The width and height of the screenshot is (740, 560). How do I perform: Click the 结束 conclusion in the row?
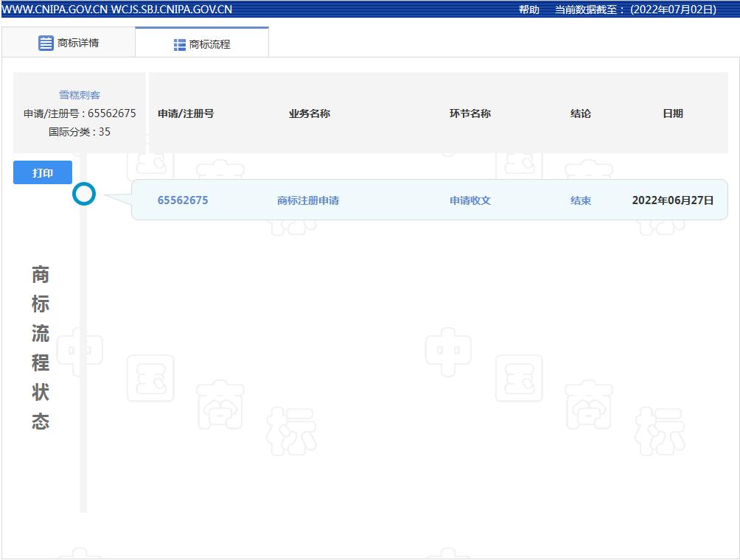(581, 200)
